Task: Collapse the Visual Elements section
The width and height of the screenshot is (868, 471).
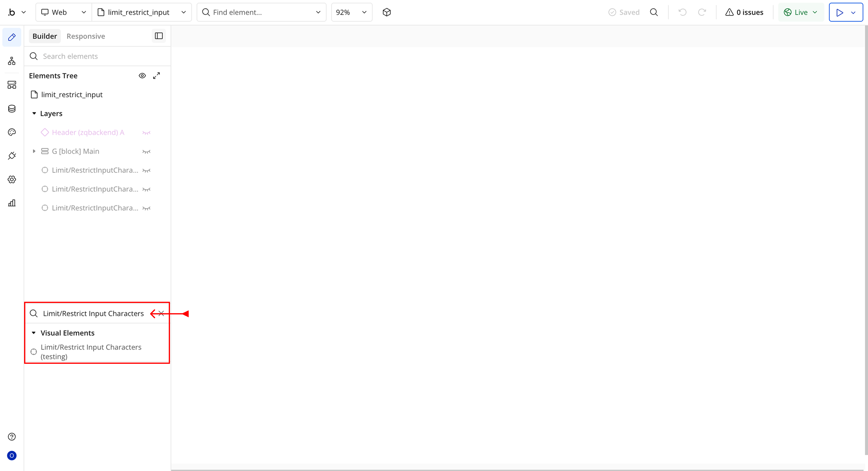Action: [34, 333]
